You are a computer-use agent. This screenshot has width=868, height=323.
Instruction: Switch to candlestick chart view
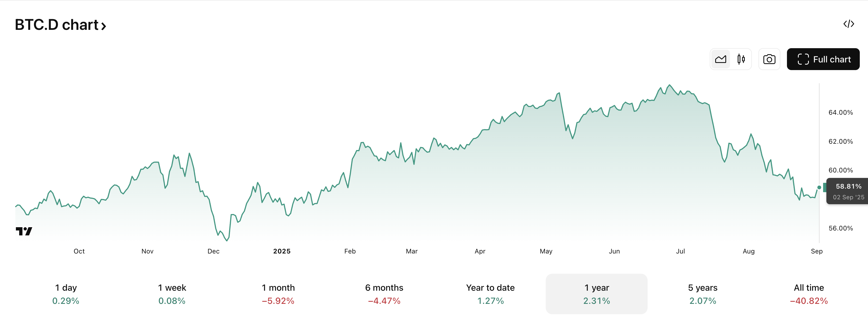[741, 59]
